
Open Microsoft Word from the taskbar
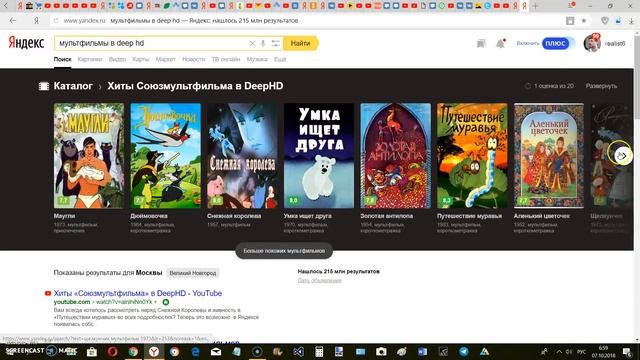pyautogui.click(x=422, y=351)
